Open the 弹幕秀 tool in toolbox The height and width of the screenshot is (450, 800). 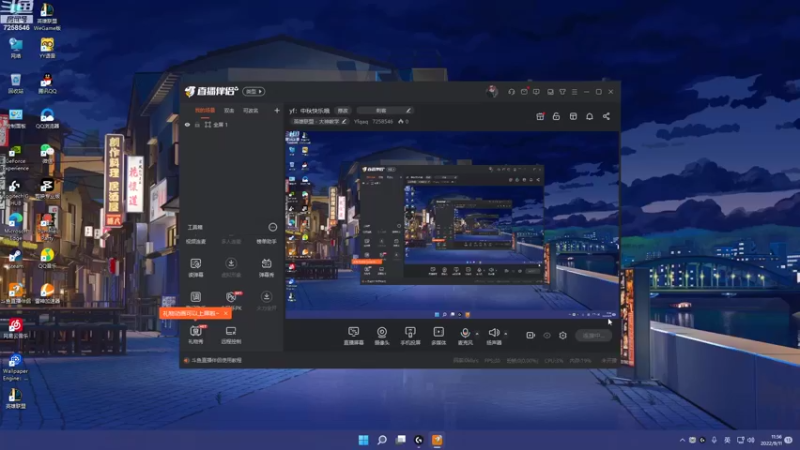pyautogui.click(x=266, y=267)
